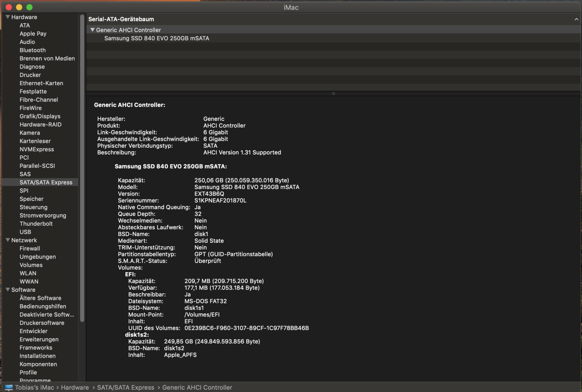Open Erweiterungen software entry
Screen dimensions: 582x392
39,339
